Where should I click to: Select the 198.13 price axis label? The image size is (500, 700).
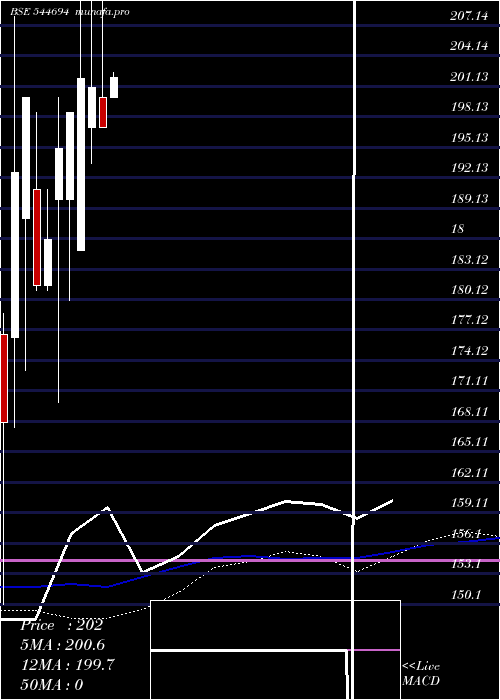pyautogui.click(x=469, y=107)
